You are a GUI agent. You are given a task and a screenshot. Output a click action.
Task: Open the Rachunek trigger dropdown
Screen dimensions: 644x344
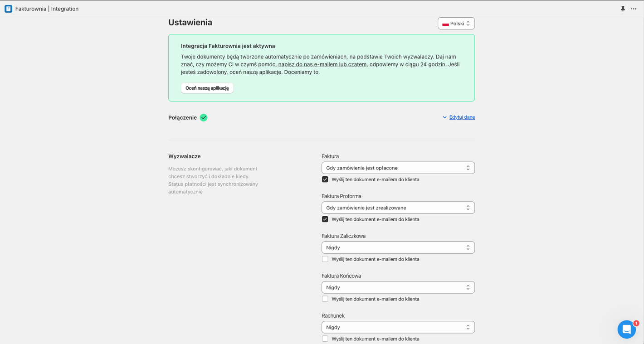click(398, 327)
